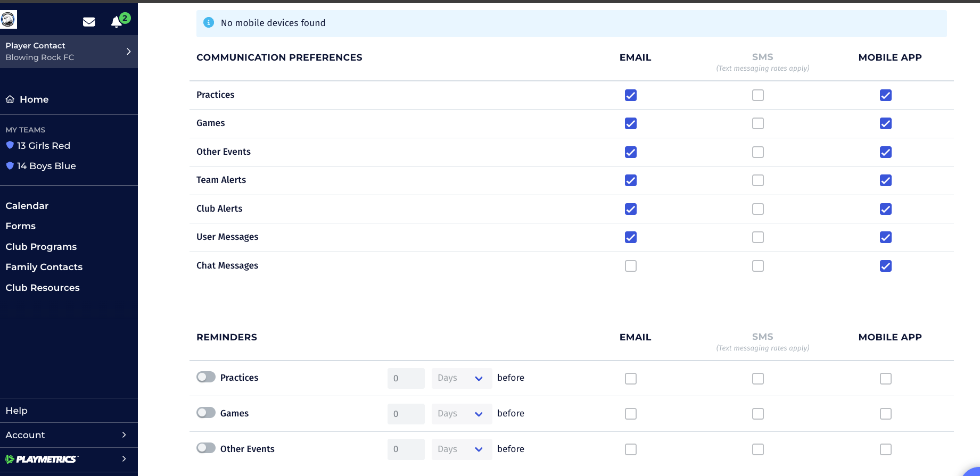Check Mobile App for the Games reminder
Image resolution: width=980 pixels, height=476 pixels.
[x=886, y=414]
